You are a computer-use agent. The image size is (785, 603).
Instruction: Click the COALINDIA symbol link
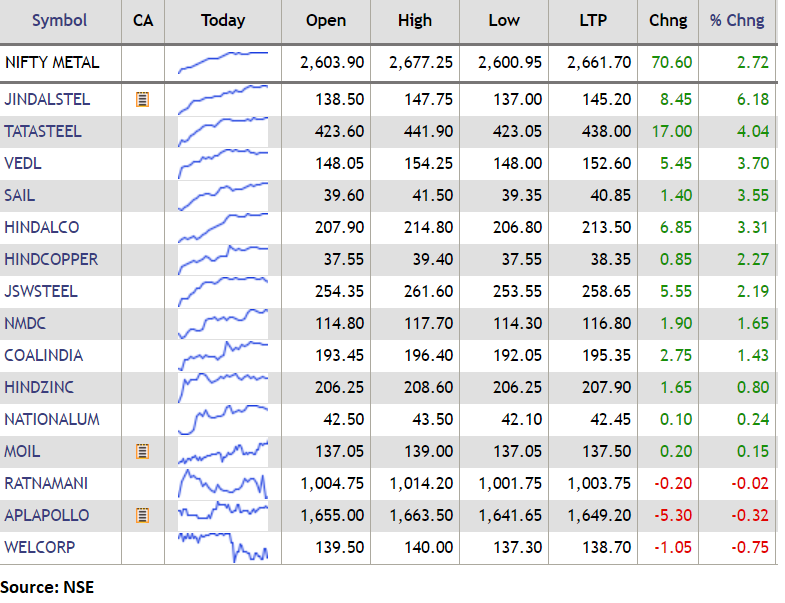(44, 355)
